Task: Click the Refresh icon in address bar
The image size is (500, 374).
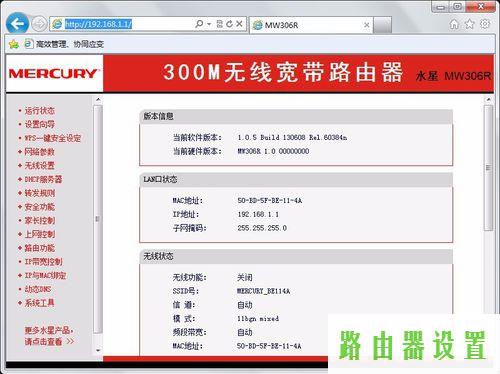Action: click(229, 24)
